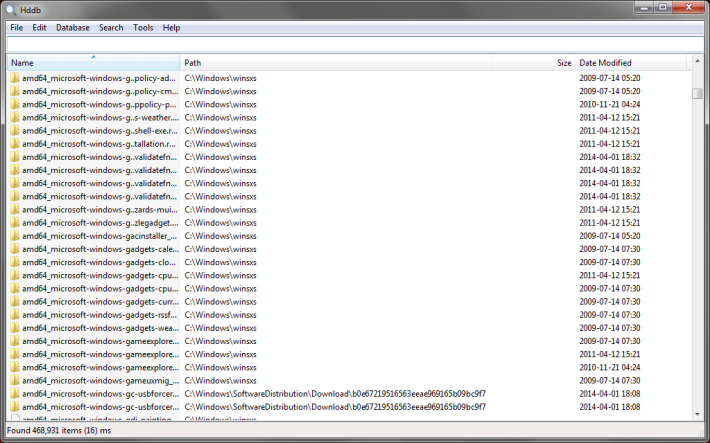
Task: Click the folder icon for g..zlegadget
Action: point(15,222)
